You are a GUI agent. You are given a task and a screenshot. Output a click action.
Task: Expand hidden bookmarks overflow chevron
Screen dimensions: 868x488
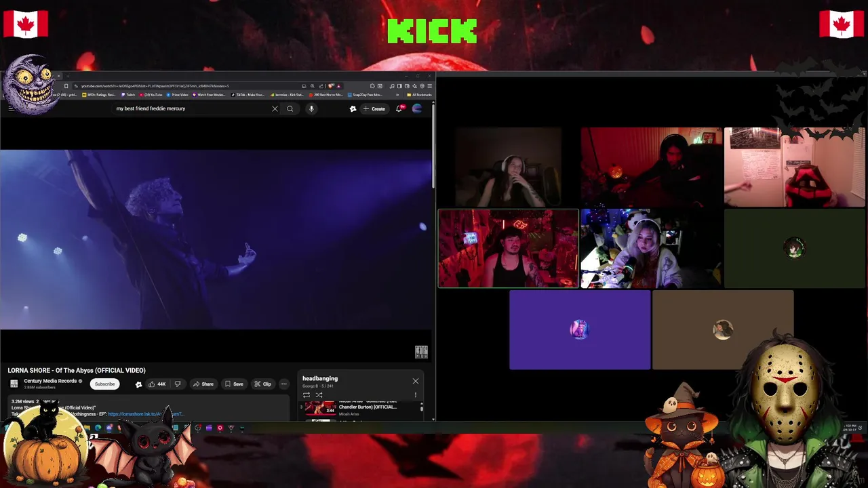coord(396,95)
